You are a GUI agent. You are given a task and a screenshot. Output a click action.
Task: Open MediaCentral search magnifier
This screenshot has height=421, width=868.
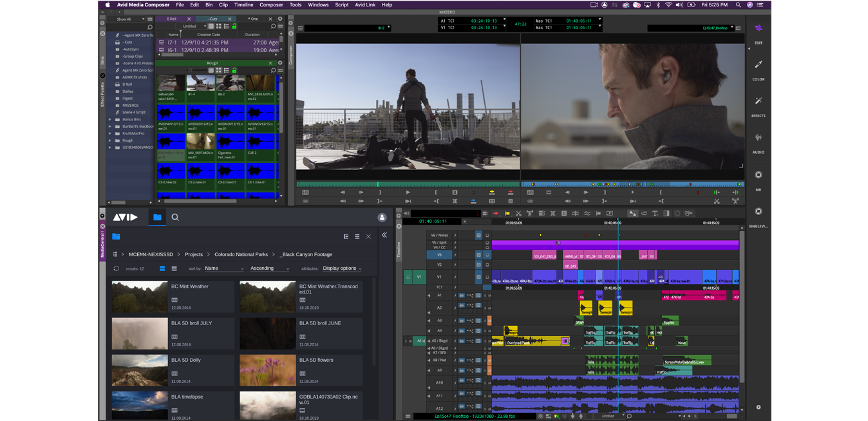(x=175, y=218)
